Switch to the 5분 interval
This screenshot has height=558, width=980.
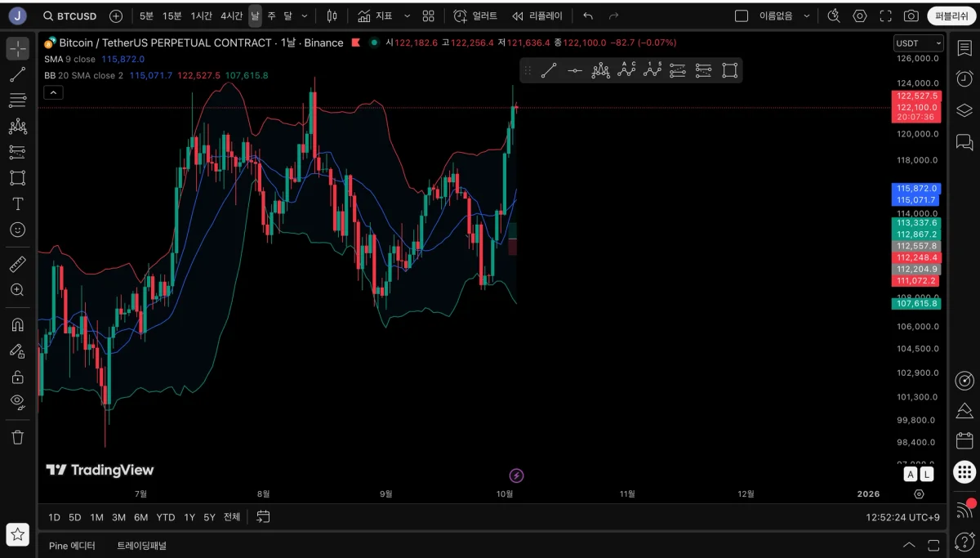pos(146,16)
